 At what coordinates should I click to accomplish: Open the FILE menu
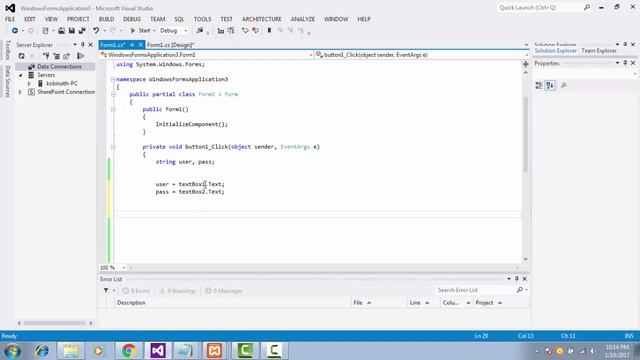pyautogui.click(x=10, y=19)
